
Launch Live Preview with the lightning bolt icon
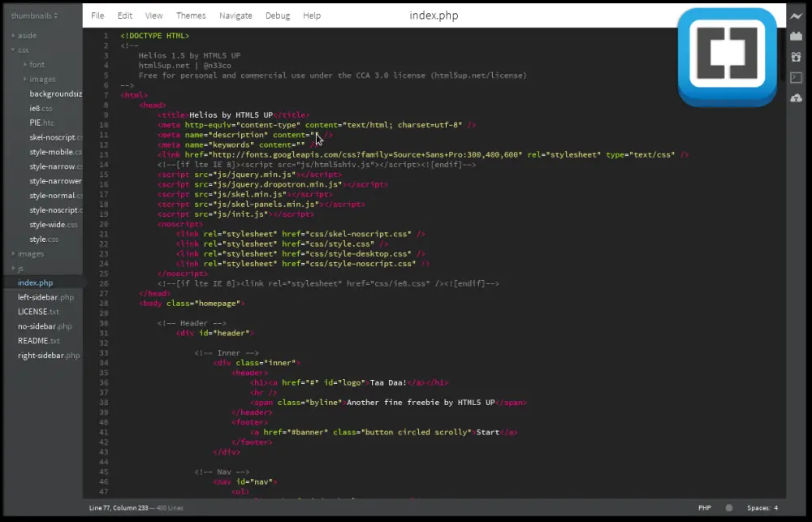coord(796,16)
